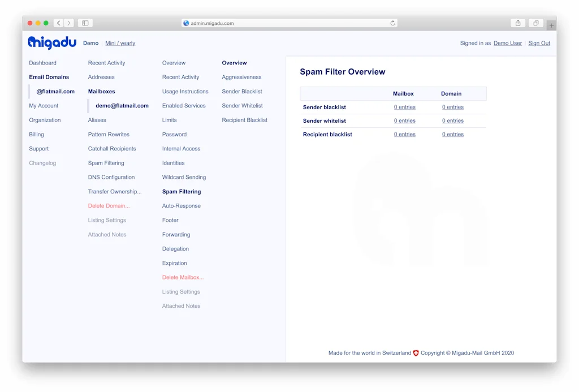Open the Support page
Screen dimensions: 579x392
pos(39,149)
